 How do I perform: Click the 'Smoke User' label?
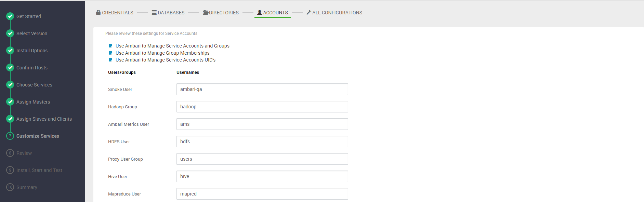pos(120,90)
